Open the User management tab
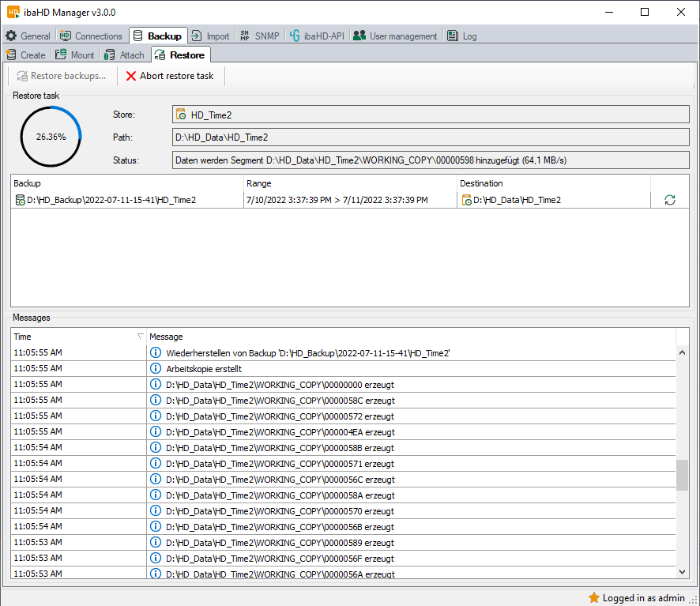This screenshot has height=606, width=700. 395,36
